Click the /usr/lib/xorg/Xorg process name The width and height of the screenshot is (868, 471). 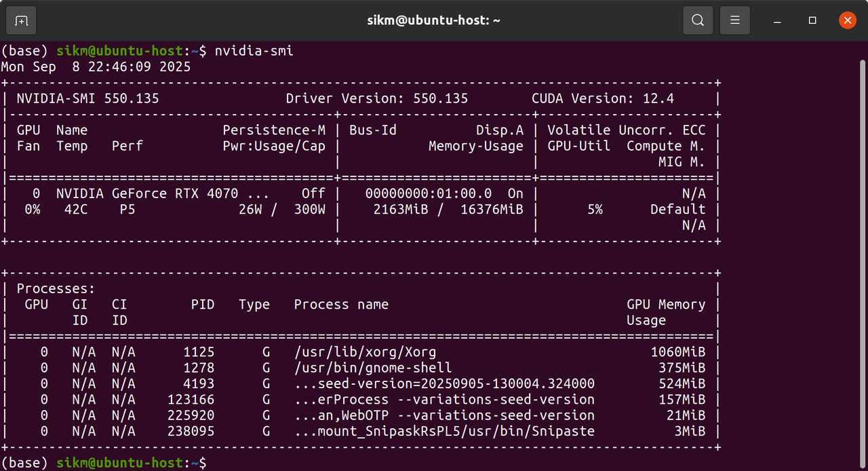(x=365, y=352)
